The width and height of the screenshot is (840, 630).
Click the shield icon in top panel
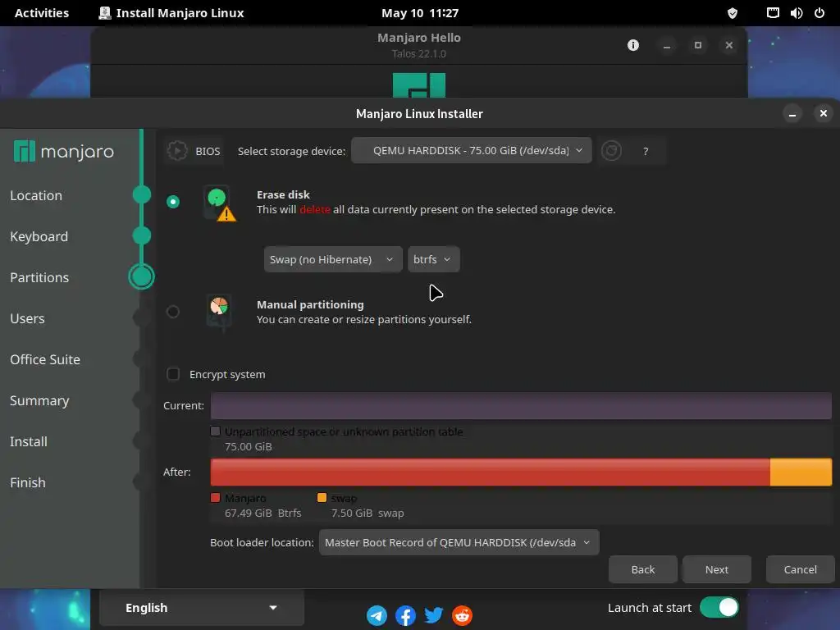pos(733,13)
